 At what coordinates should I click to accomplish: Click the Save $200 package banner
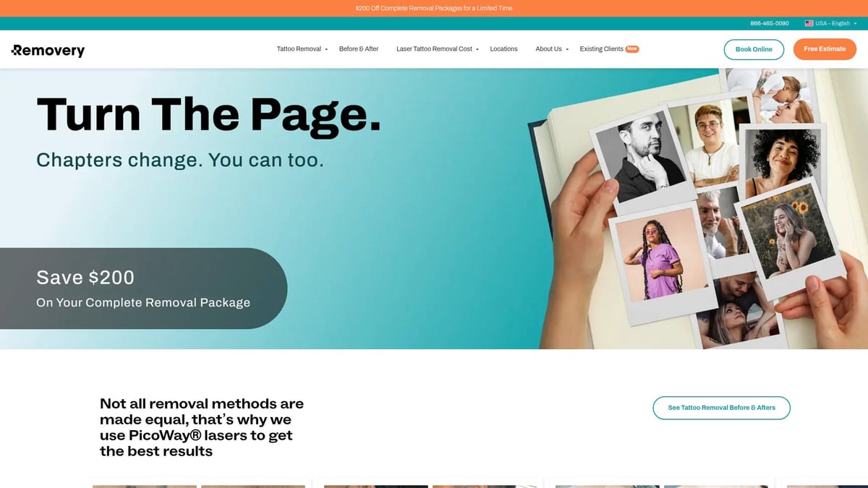(x=143, y=288)
